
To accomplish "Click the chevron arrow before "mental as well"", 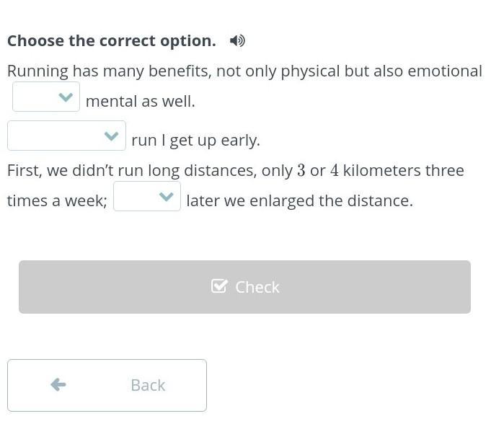I will (x=66, y=97).
